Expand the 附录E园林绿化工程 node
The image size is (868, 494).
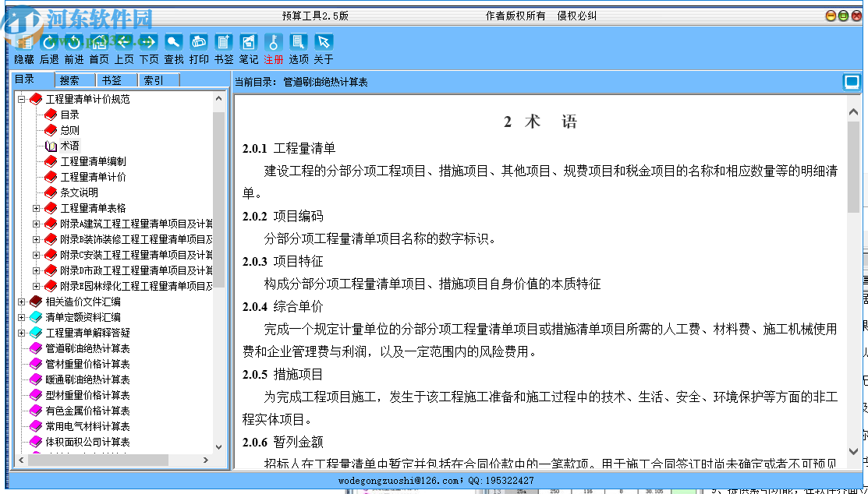point(37,286)
